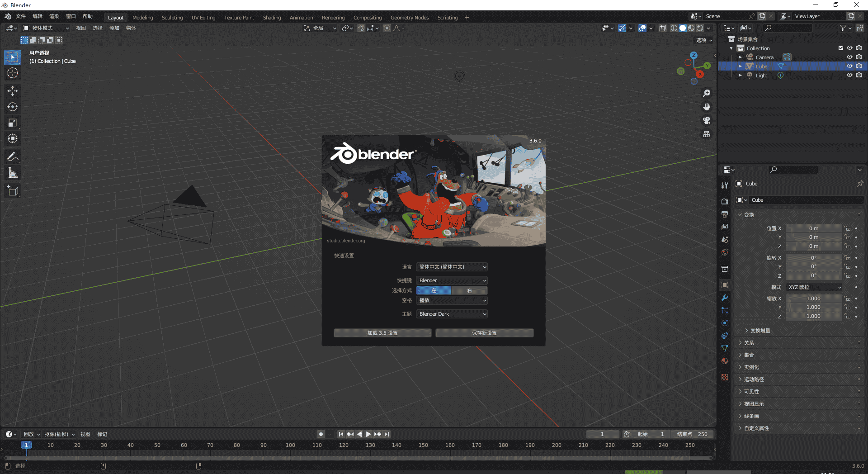The height and width of the screenshot is (474, 868).
Task: Switch to Geometry Nodes workspace tab
Action: 410,18
